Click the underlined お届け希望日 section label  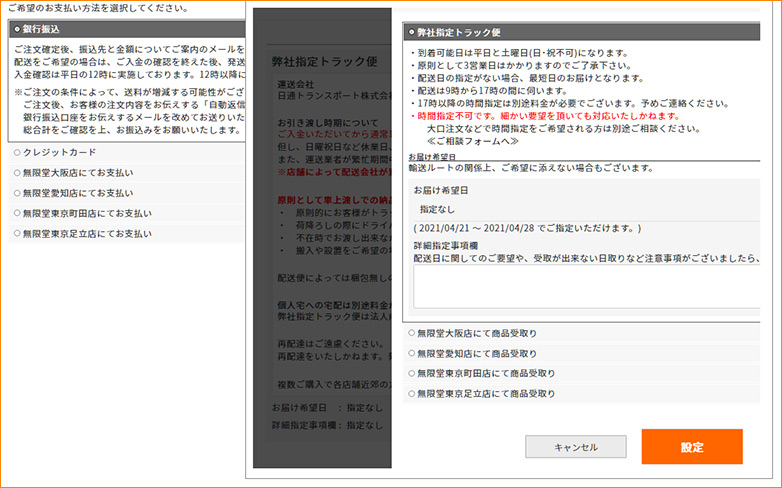(x=432, y=157)
